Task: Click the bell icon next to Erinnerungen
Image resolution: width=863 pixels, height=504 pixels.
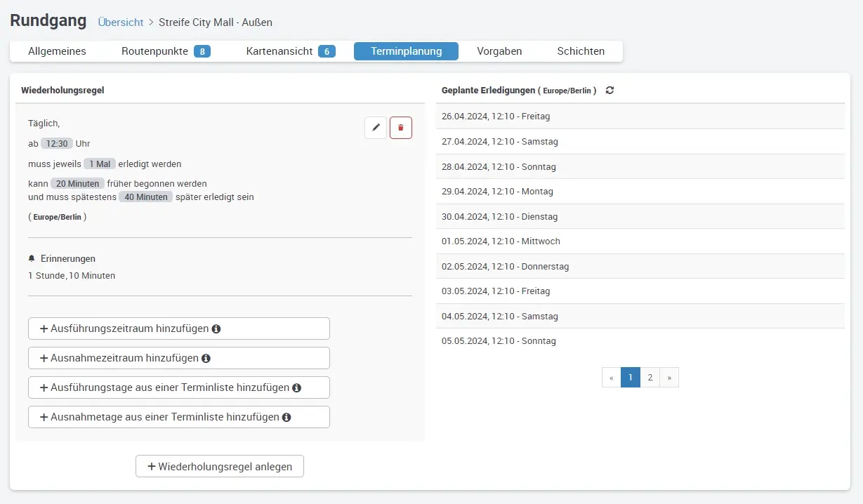Action: 32,259
